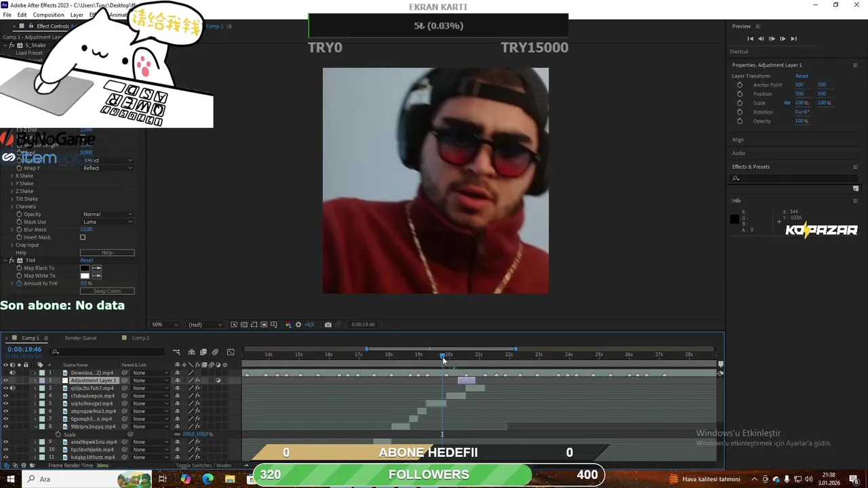Step forward one frame in Preview panel
This screenshot has width=868, height=488.
[783, 39]
